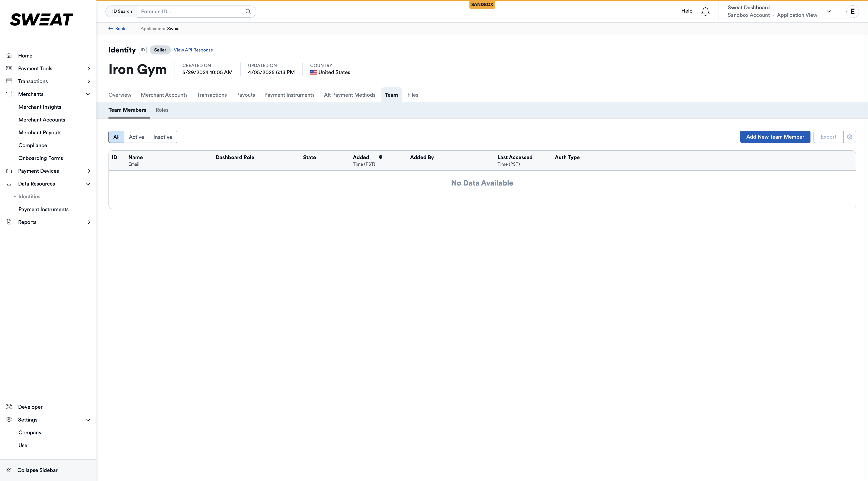Copy Identity ID badge icon

point(143,50)
